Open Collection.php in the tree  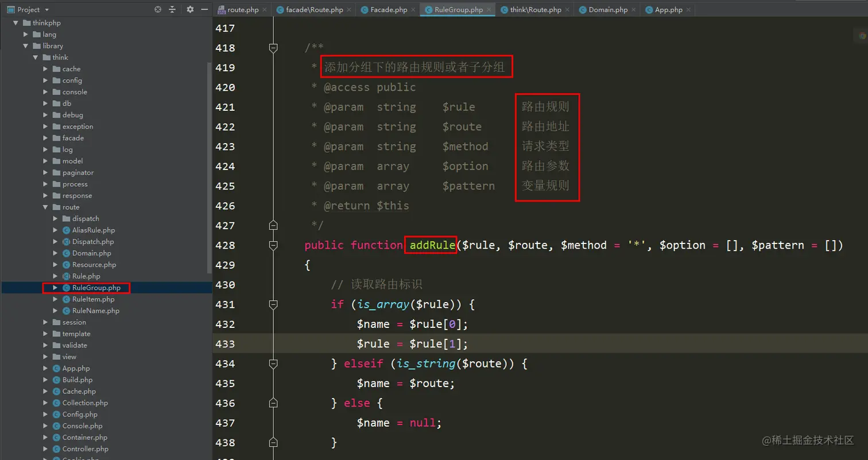pos(85,403)
